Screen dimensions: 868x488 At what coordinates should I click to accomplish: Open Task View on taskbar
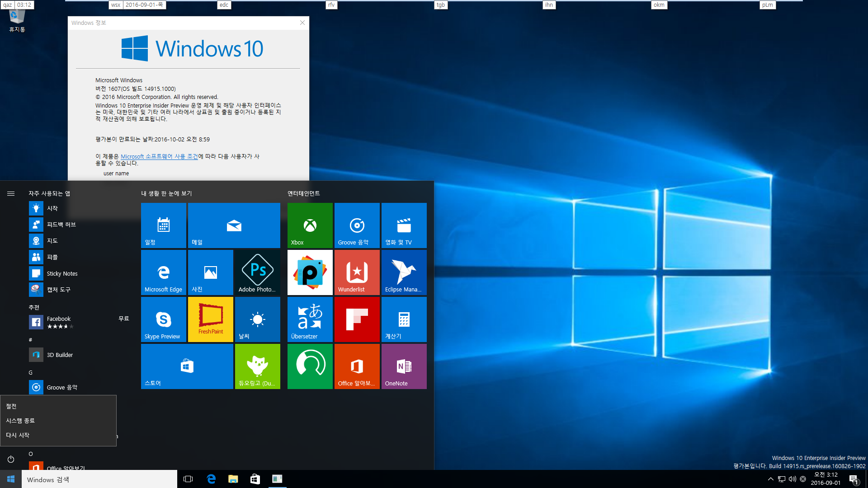[188, 479]
